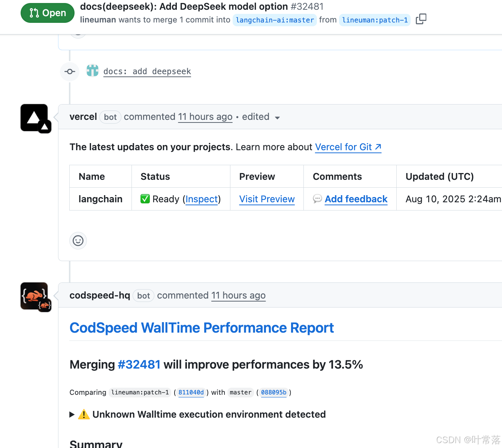Image resolution: width=502 pixels, height=448 pixels.
Task: Expand Unknown Walltime execution environment details
Action: pyautogui.click(x=198, y=414)
